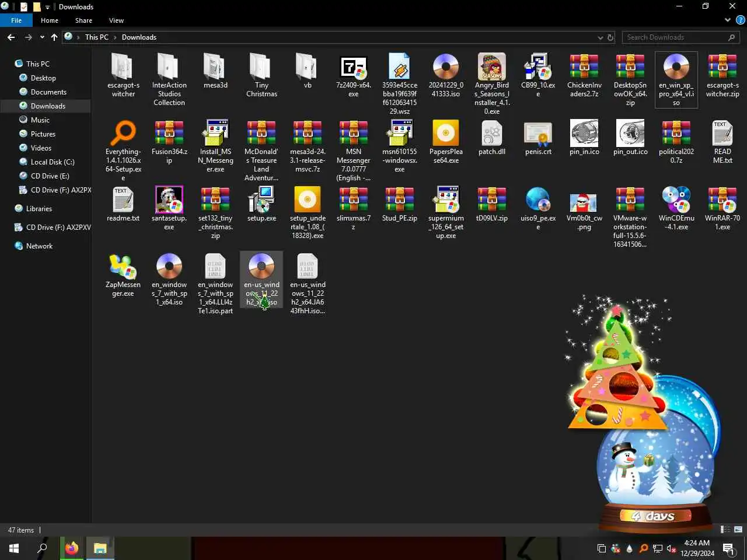Screen dimensions: 747x560
Task: Open Firefox from the taskbar
Action: pyautogui.click(x=72, y=548)
